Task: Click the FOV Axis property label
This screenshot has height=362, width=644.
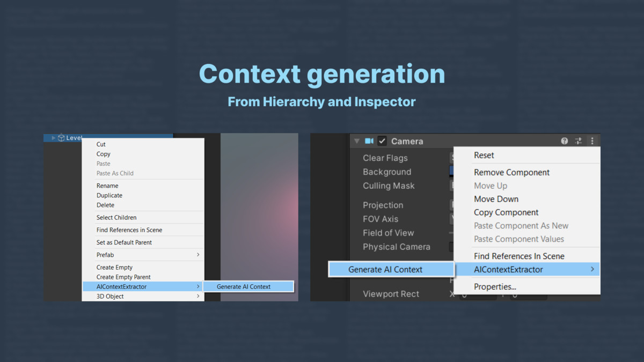Action: [380, 219]
